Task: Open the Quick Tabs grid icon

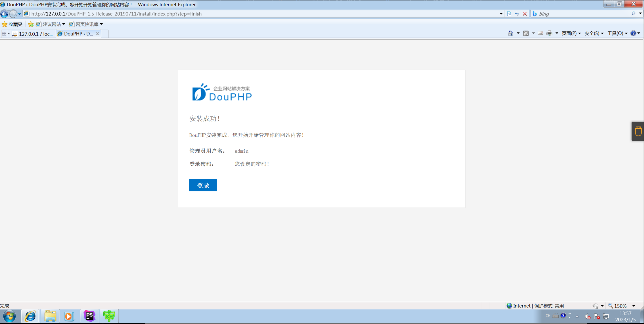Action: click(4, 33)
